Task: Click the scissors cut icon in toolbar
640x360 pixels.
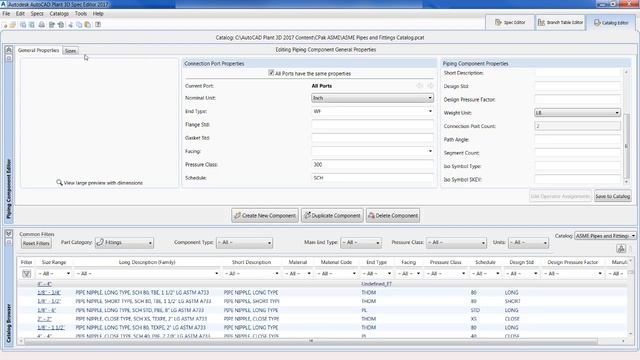Action: tap(71, 25)
